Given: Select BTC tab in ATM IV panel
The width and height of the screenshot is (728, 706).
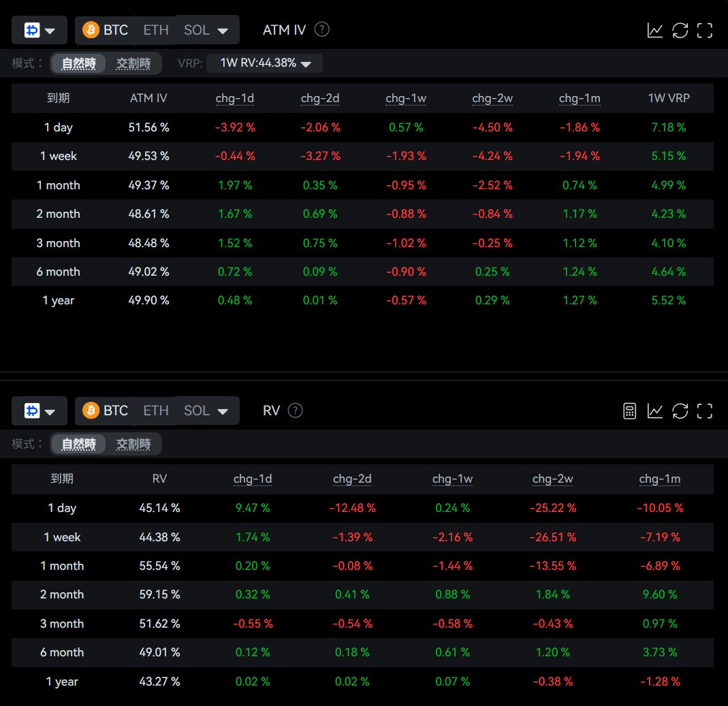Looking at the screenshot, I should click(x=106, y=30).
